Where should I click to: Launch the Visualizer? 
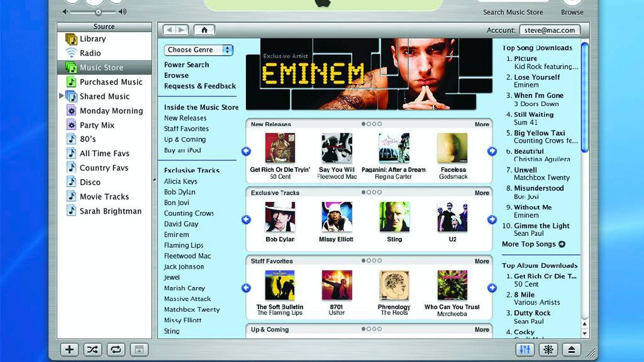tap(548, 349)
